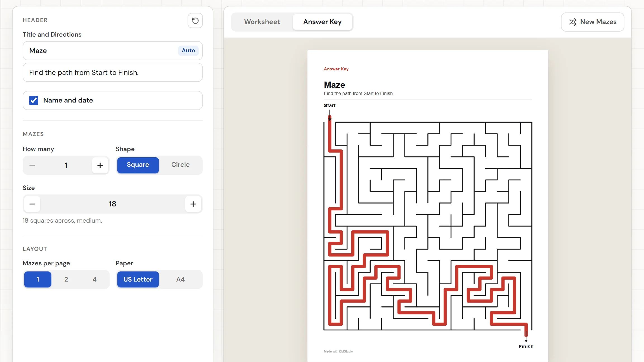
Task: Click the size value 18
Action: (113, 204)
